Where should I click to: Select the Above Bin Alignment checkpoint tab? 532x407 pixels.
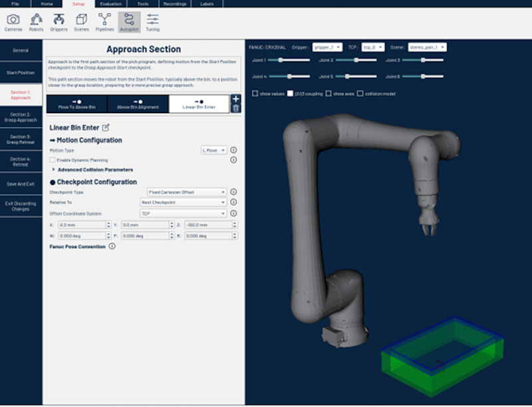138,104
